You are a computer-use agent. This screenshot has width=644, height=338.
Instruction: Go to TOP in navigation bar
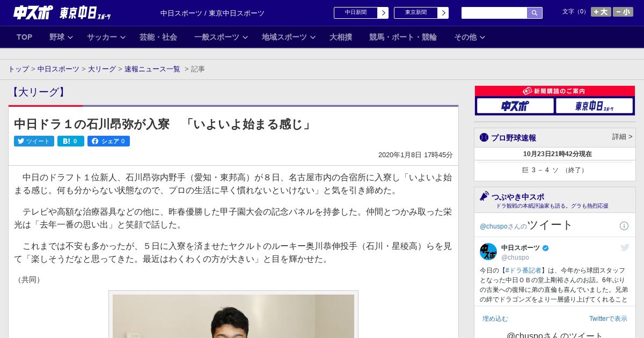tap(25, 37)
